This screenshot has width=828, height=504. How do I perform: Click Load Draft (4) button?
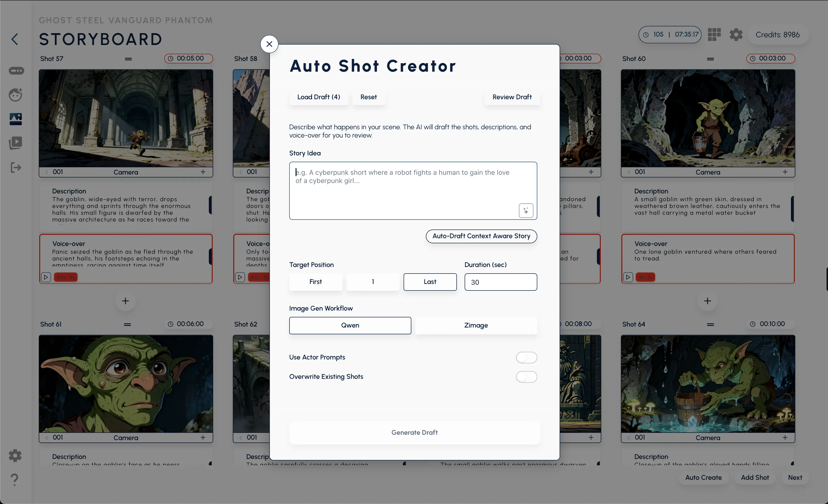pyautogui.click(x=319, y=97)
